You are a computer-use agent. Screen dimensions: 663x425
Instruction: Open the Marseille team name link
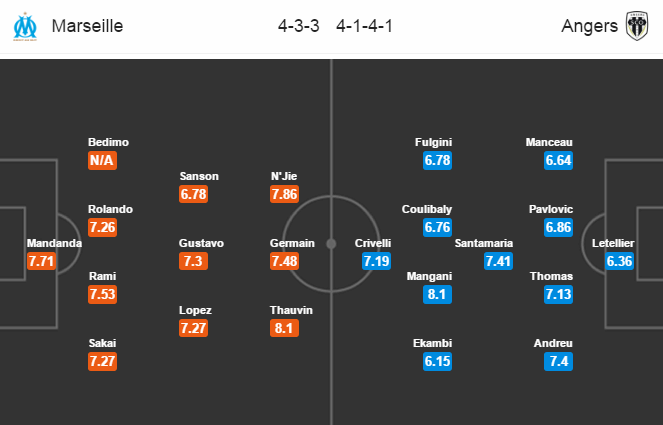pos(87,26)
